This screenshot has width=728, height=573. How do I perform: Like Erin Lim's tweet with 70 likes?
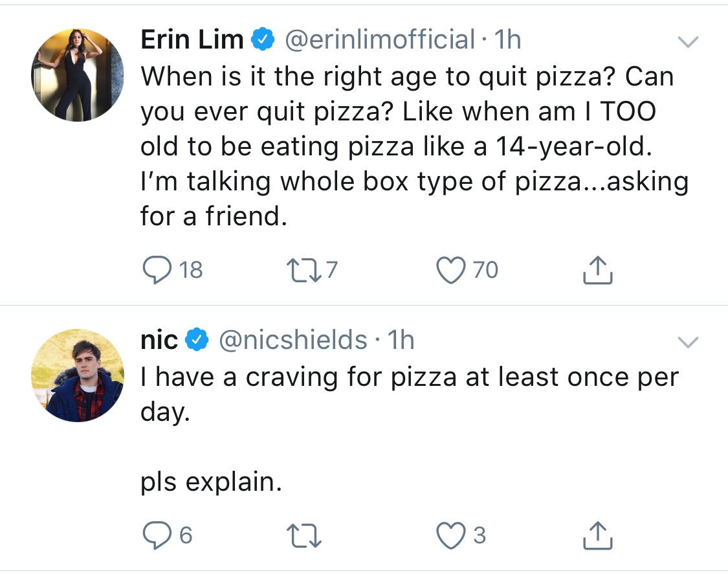452,269
